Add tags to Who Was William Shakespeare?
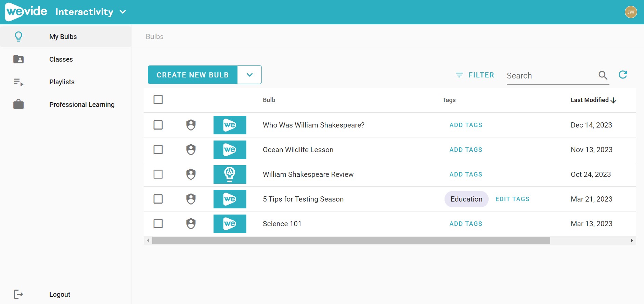The width and height of the screenshot is (644, 304). click(x=466, y=125)
